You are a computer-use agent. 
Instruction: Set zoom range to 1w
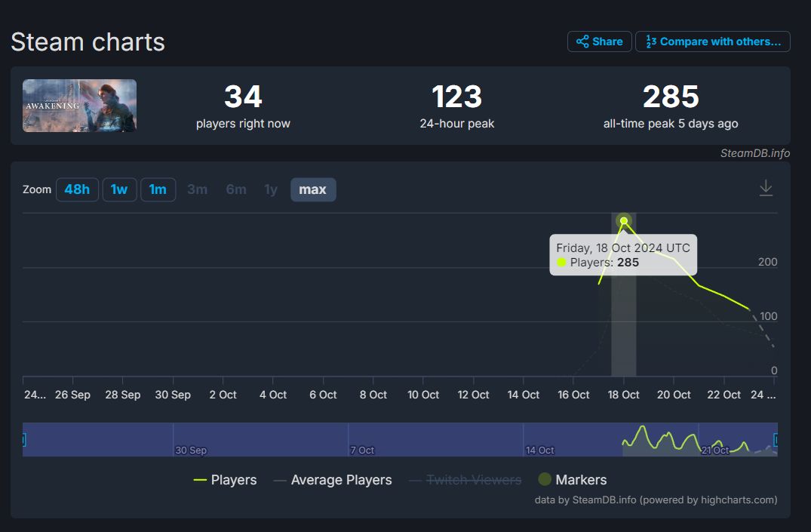pos(119,189)
